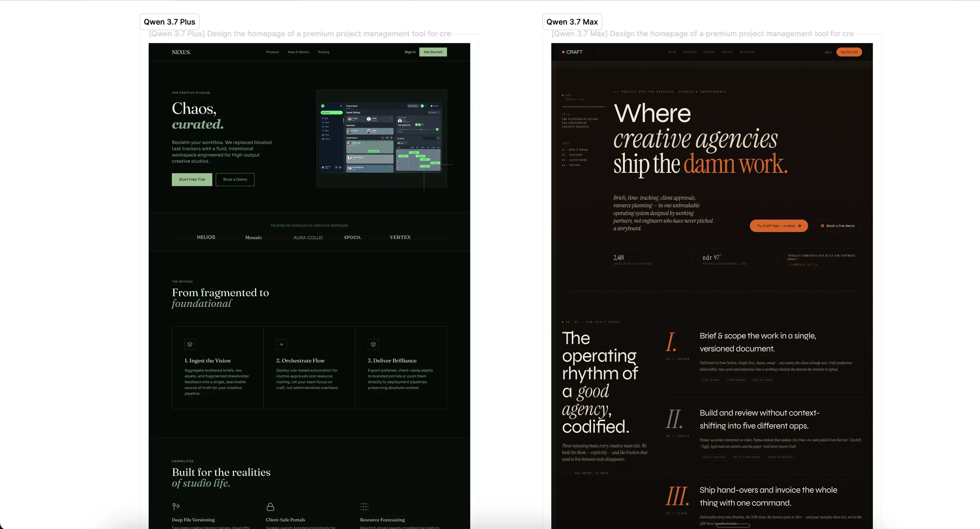Click the Roman numeral I. marker

(x=671, y=341)
